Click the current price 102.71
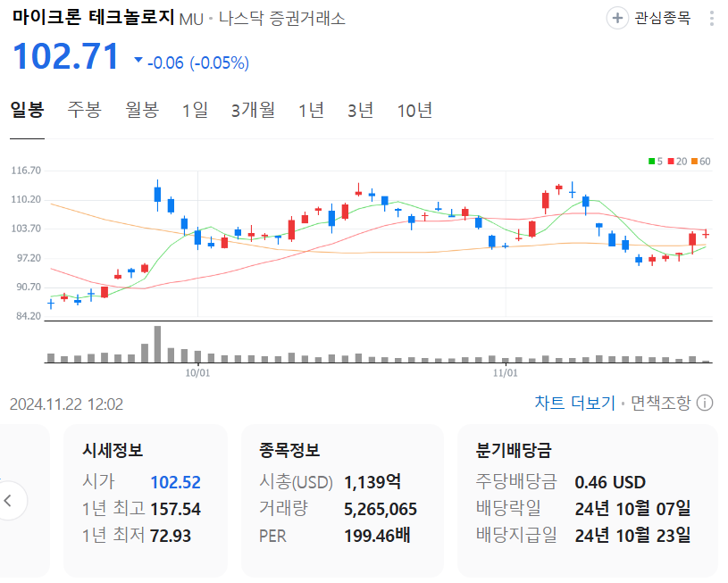This screenshot has width=728, height=583. pos(66,56)
